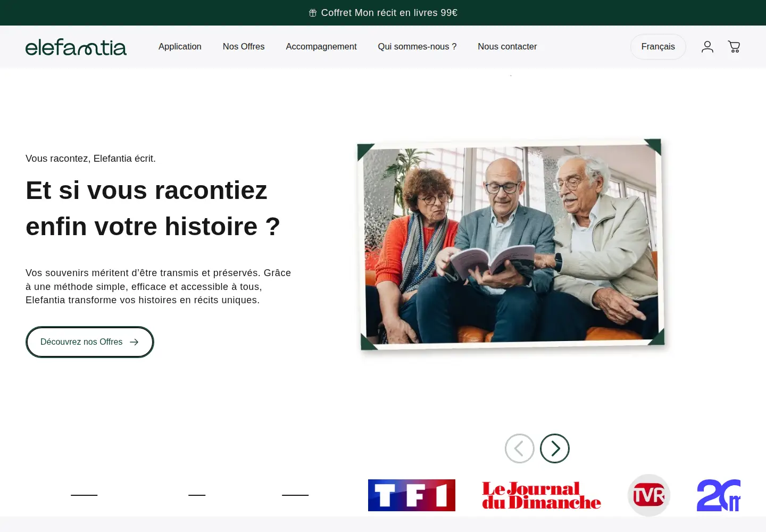Open Qui sommes-nous ? menu
766x532 pixels.
(x=417, y=47)
